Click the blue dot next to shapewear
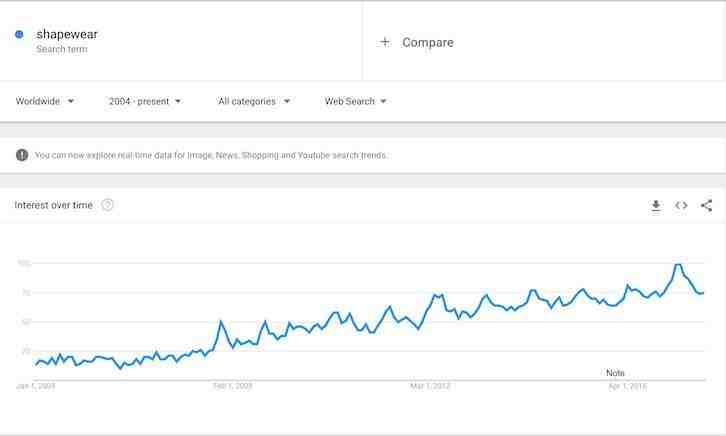 pyautogui.click(x=19, y=34)
